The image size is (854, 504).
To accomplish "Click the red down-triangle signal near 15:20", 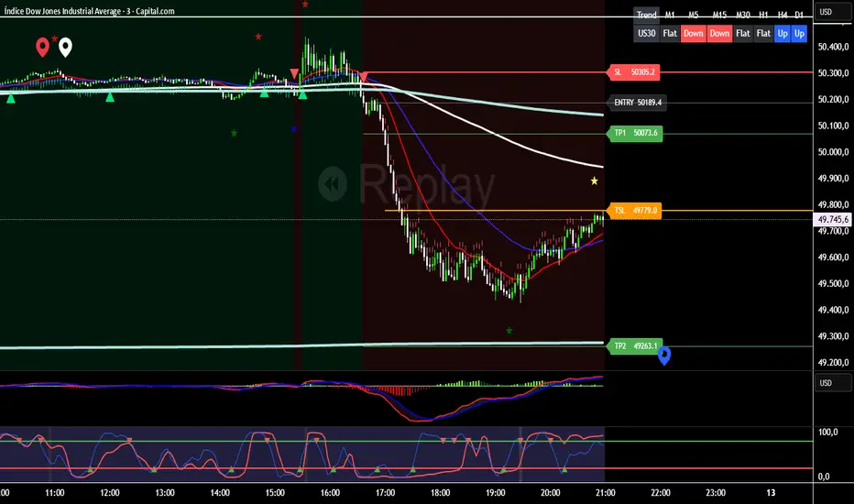I will [x=294, y=73].
